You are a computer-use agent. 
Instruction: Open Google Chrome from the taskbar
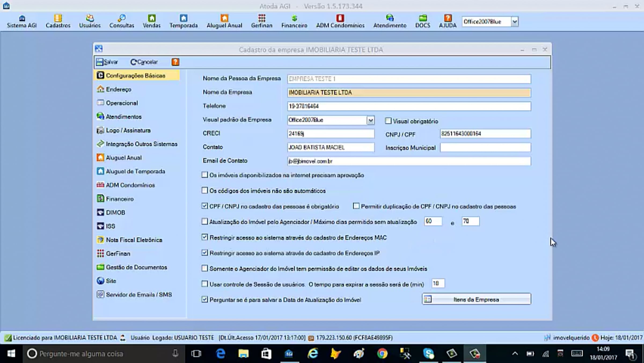[x=382, y=354]
